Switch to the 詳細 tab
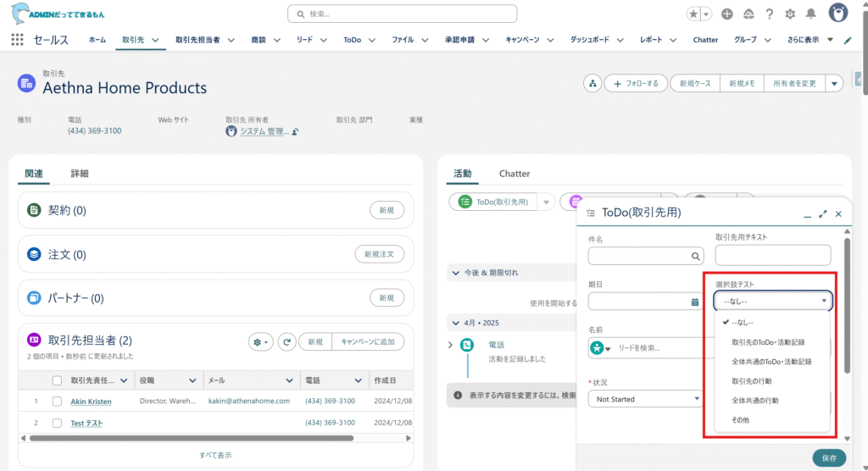The image size is (868, 471). 80,174
